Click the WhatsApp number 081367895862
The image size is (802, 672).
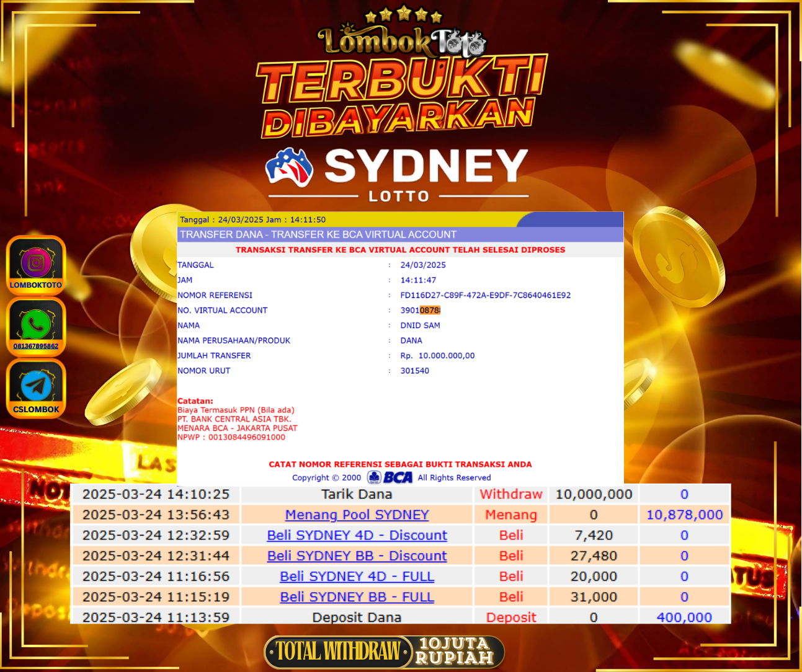(x=36, y=346)
